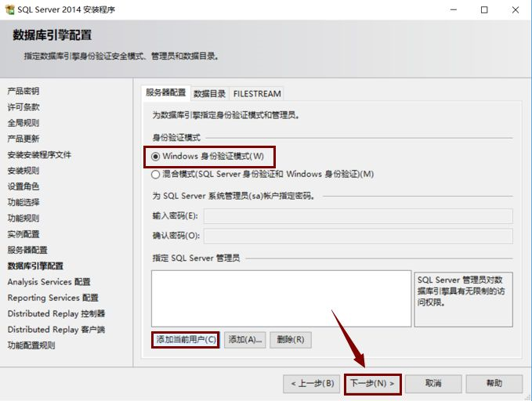Maximize the setup window
Screen dimensions: 532x401
484,10
